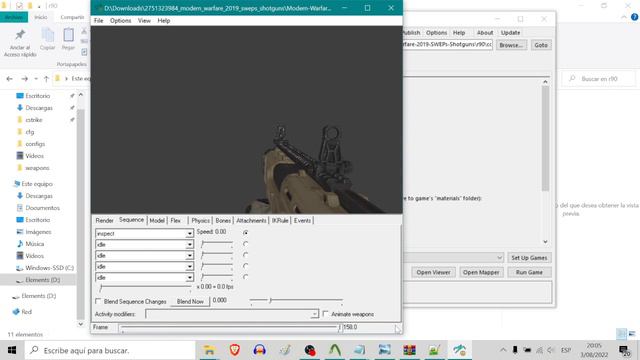Go up one folder level in Explorer
The width and height of the screenshot is (640, 360).
coord(46,79)
